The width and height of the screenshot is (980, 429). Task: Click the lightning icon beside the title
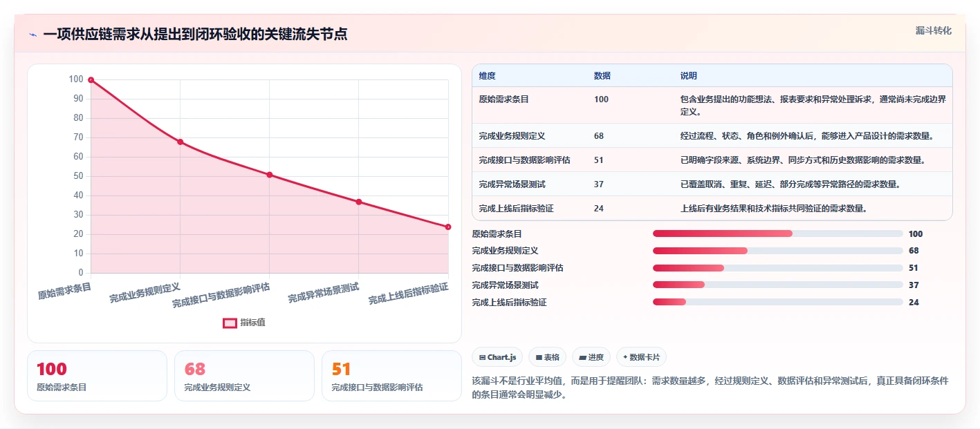(33, 35)
